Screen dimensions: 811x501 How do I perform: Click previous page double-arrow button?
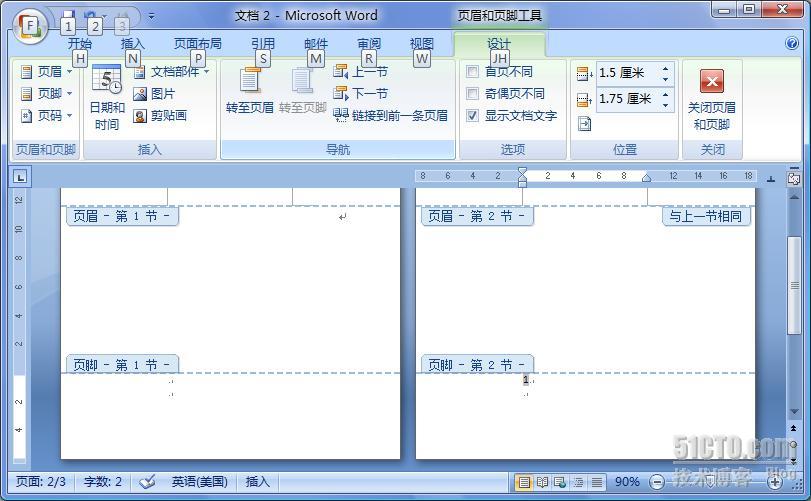click(794, 428)
